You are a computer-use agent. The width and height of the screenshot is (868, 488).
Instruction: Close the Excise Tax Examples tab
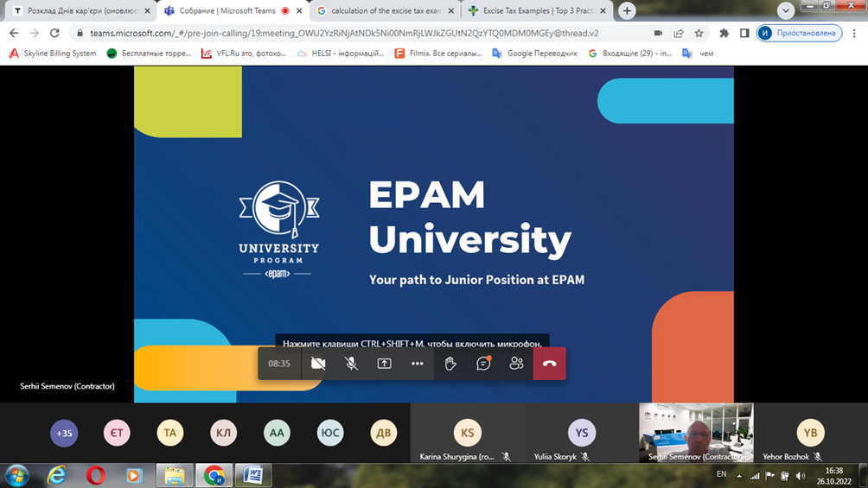[603, 10]
